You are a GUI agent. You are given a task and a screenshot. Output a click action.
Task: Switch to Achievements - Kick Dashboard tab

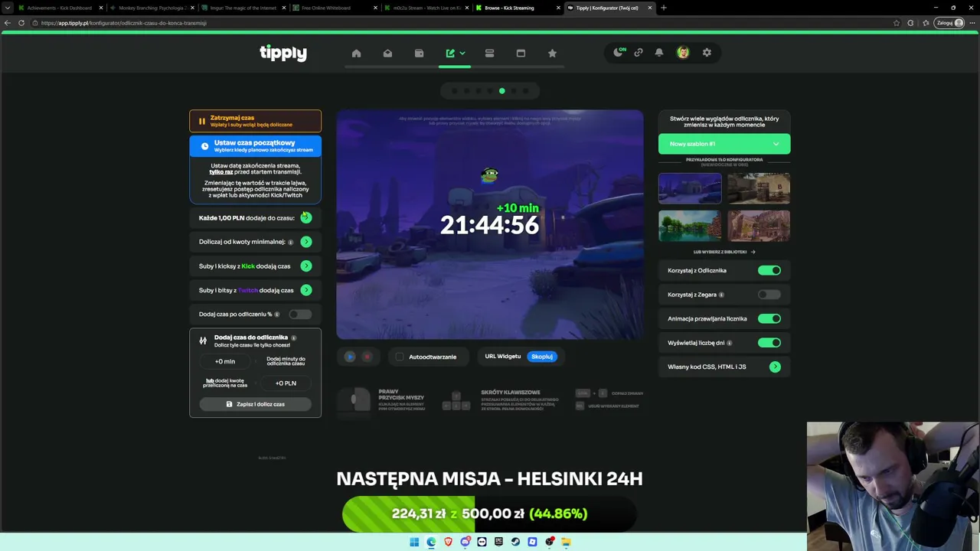tap(60, 8)
